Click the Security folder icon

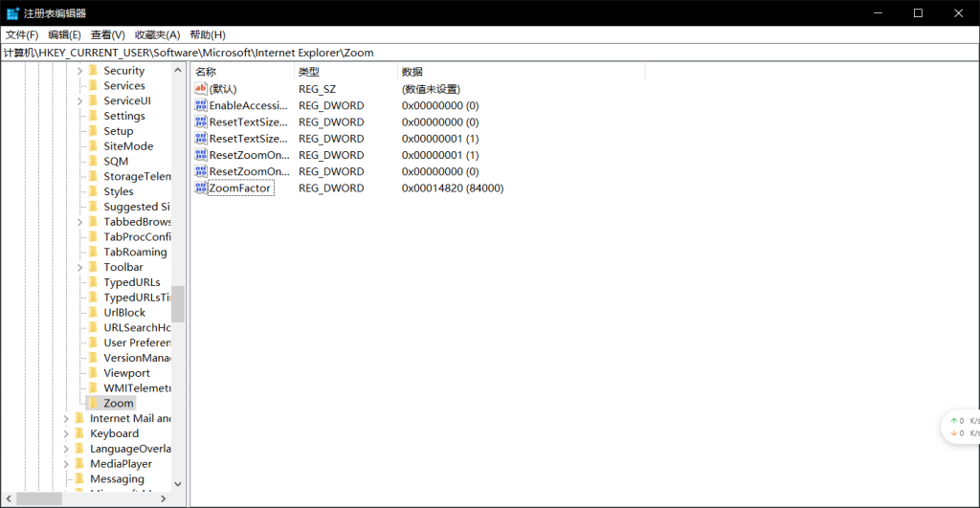coord(94,71)
